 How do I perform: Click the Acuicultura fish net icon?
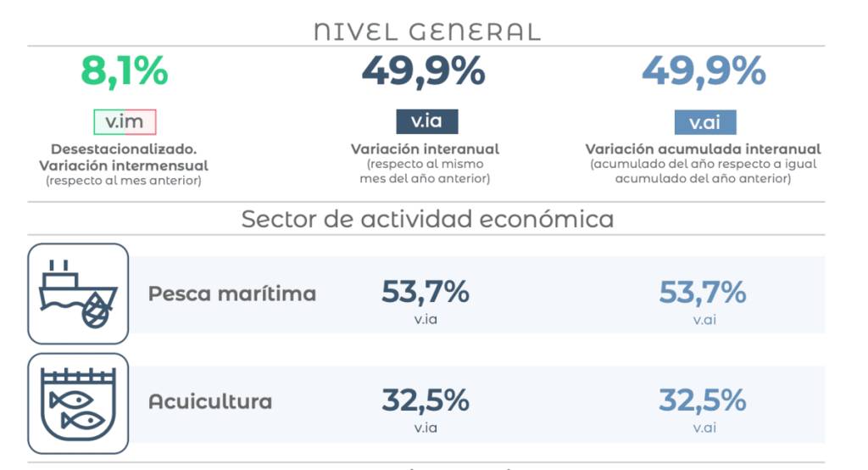tap(78, 403)
